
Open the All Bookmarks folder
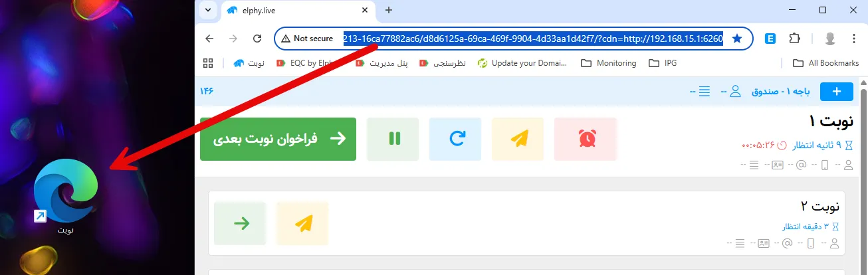(x=824, y=63)
